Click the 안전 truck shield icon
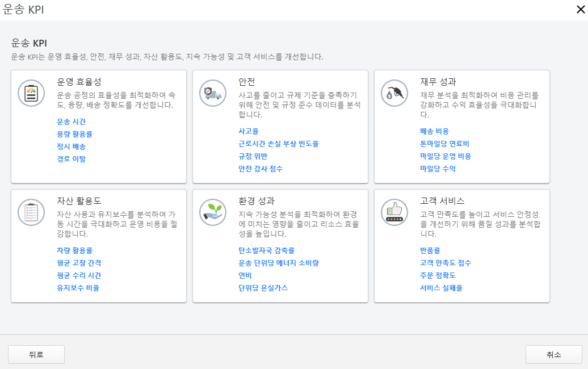Screen dimensions: 588x369 point(212,93)
